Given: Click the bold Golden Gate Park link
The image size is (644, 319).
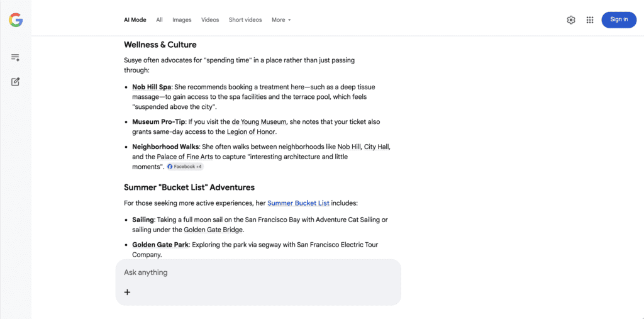Looking at the screenshot, I should 160,245.
